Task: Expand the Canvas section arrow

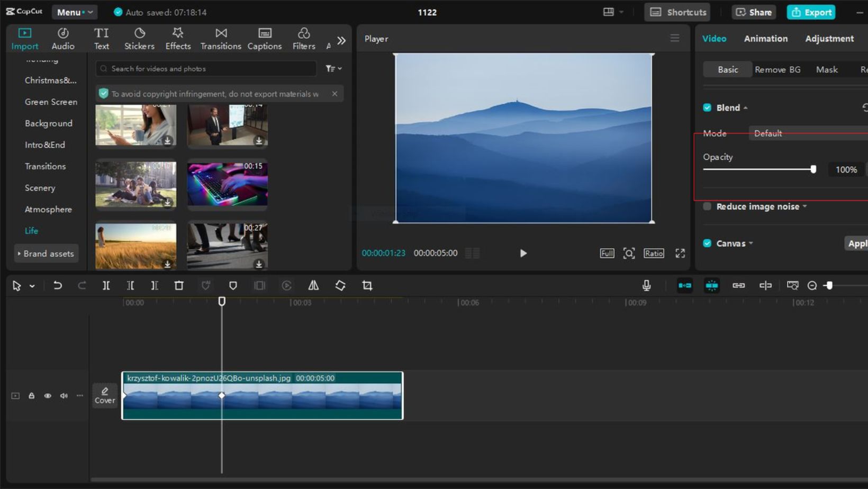Action: pyautogui.click(x=751, y=243)
